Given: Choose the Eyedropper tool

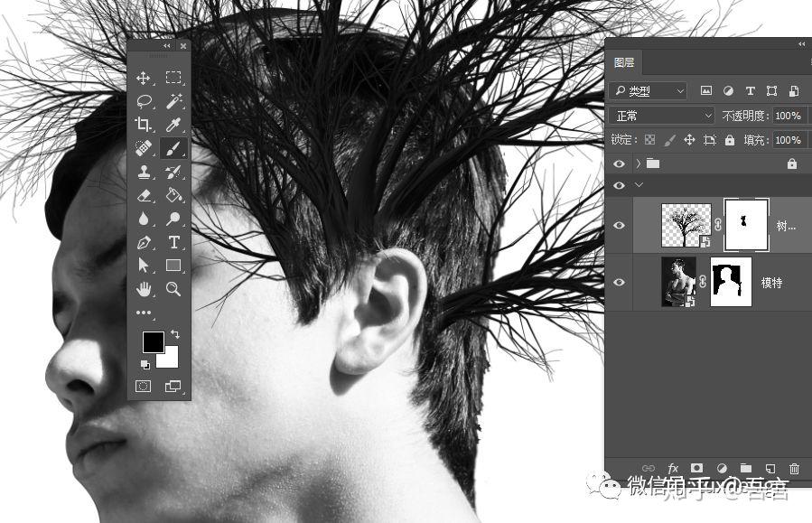Looking at the screenshot, I should coord(173,125).
